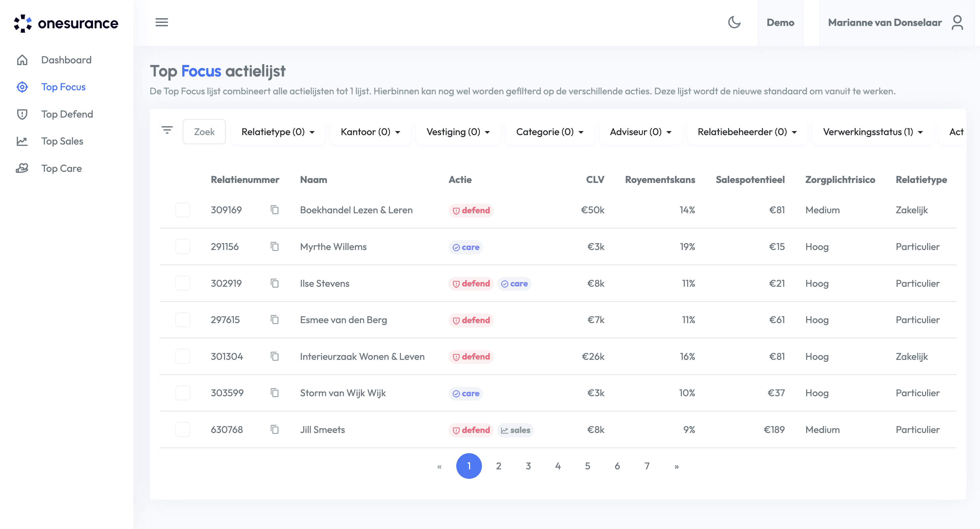Copy relation number 630768
Screen dimensions: 980x529
click(x=275, y=429)
